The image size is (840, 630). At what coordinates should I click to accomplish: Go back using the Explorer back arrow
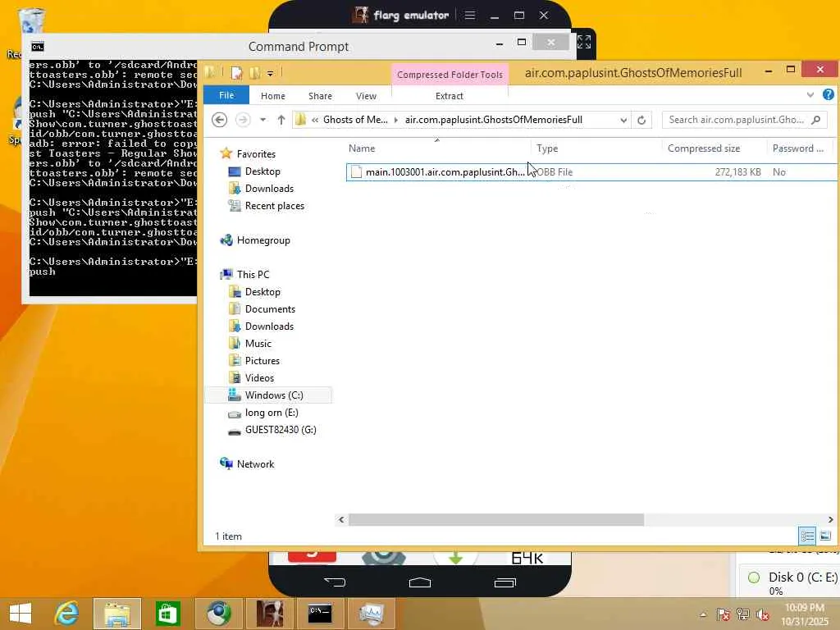219,120
